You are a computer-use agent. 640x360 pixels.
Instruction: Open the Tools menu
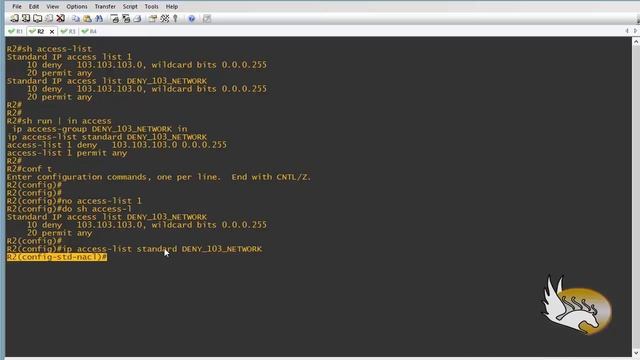tap(151, 7)
